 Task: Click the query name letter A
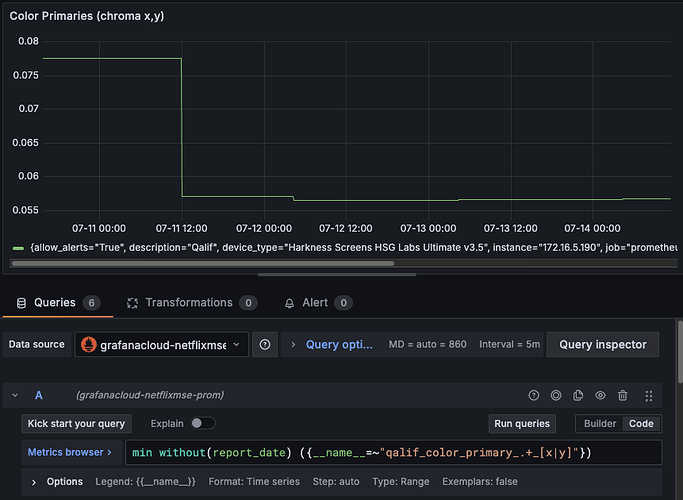(x=39, y=395)
